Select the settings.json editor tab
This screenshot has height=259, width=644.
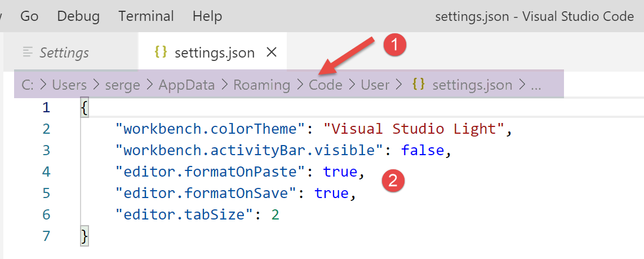[214, 52]
